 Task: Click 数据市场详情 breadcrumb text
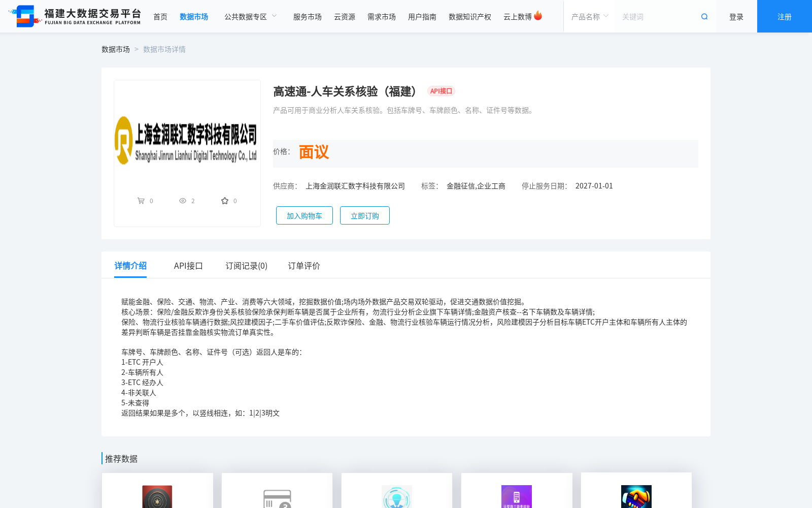(164, 49)
